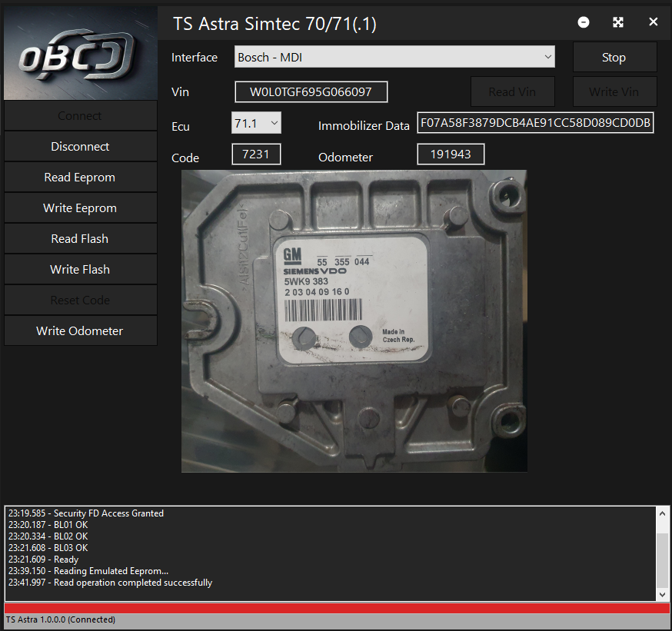Click the log line '23:21.609 - Ready'

(x=43, y=560)
